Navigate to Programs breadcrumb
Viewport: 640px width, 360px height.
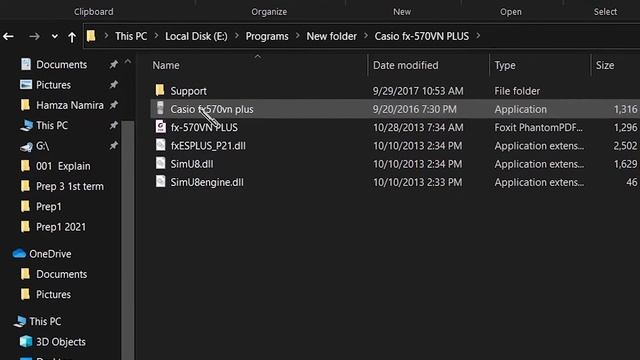point(267,36)
